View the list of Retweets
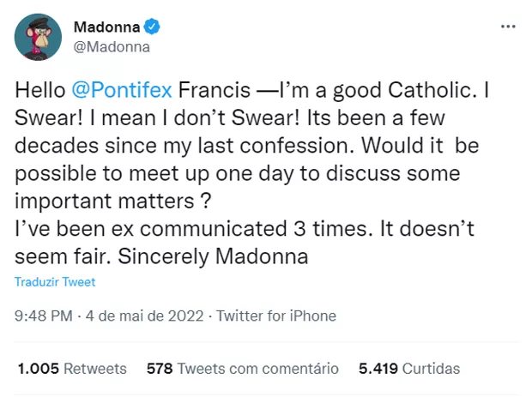This screenshot has width=532, height=397. click(95, 369)
